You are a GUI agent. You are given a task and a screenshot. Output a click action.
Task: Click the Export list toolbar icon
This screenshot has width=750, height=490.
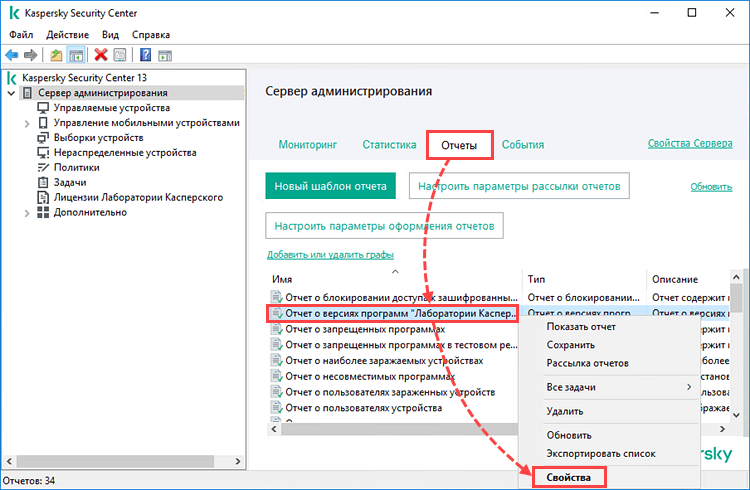coord(120,55)
